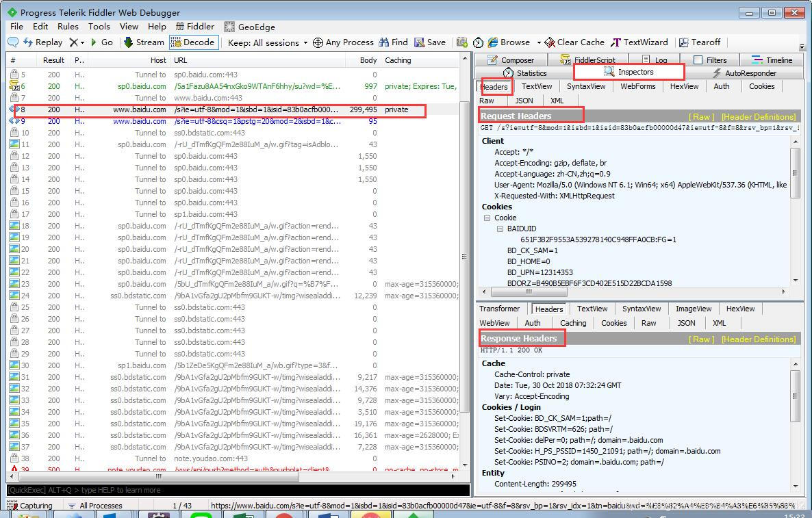The height and width of the screenshot is (518, 812).
Task: Open Find sessions dialog
Action: coord(394,42)
